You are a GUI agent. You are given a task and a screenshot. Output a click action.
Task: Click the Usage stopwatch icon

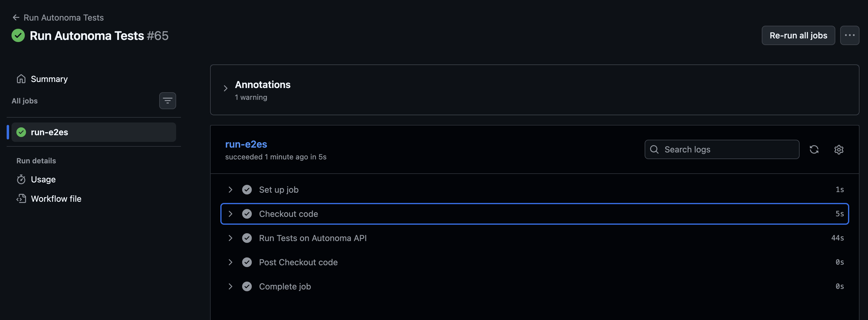[21, 180]
